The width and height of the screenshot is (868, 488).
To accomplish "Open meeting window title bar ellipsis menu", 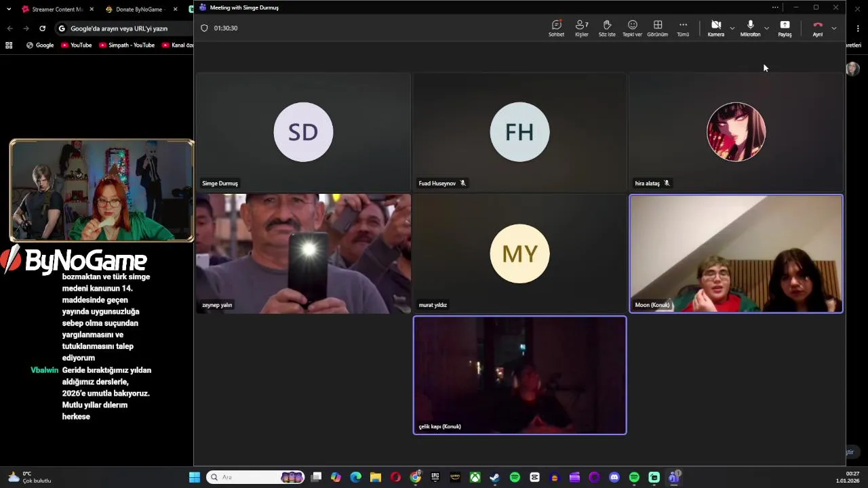I will [x=775, y=7].
